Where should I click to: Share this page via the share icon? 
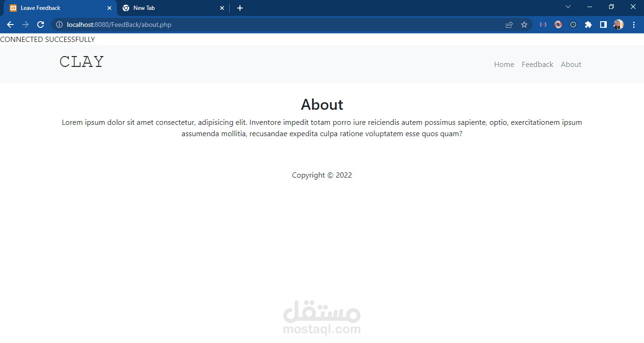pos(509,24)
